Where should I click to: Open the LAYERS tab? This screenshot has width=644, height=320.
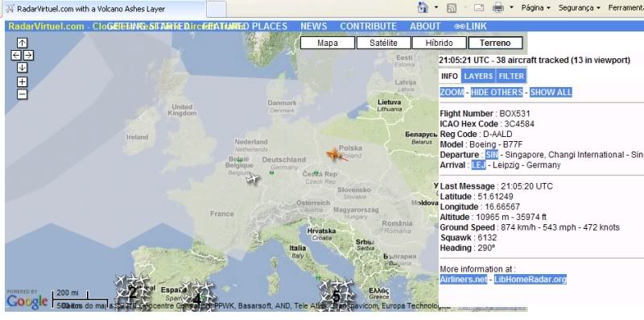point(478,76)
